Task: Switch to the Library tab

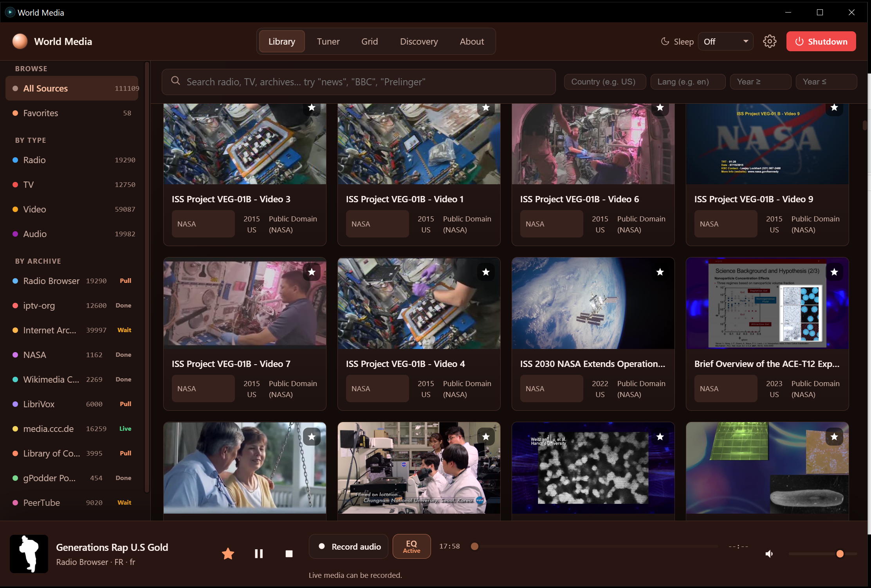Action: pos(282,41)
